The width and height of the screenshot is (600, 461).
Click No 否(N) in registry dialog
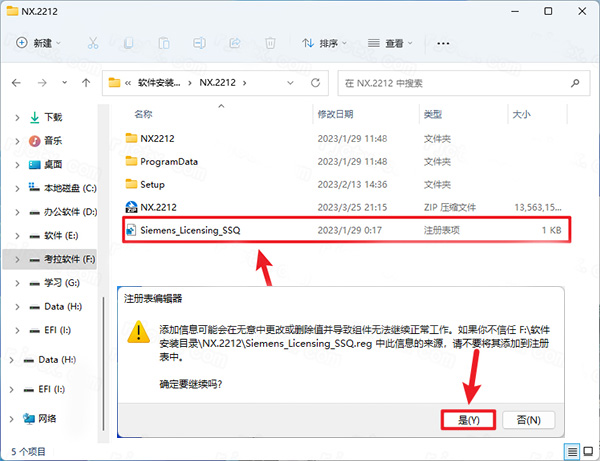[528, 420]
